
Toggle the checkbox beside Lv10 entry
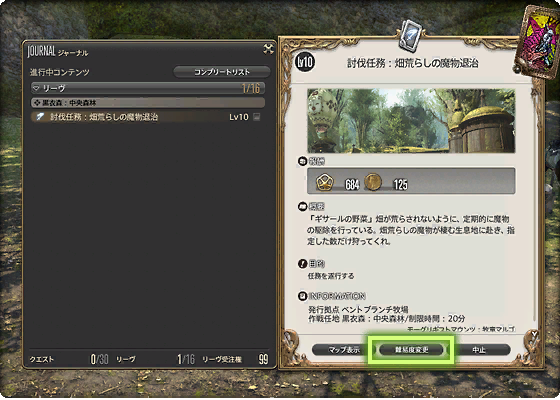click(256, 117)
